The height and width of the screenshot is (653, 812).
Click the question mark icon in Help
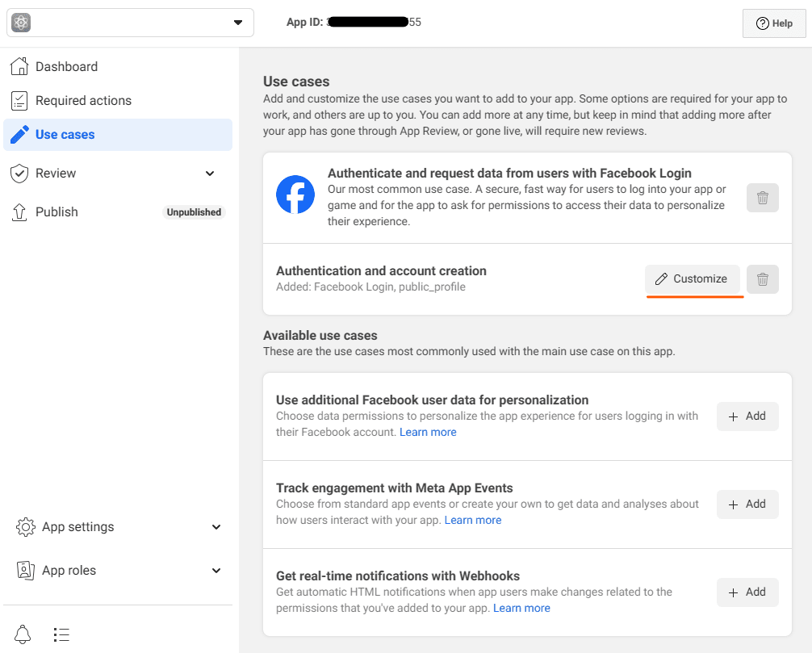coord(762,23)
